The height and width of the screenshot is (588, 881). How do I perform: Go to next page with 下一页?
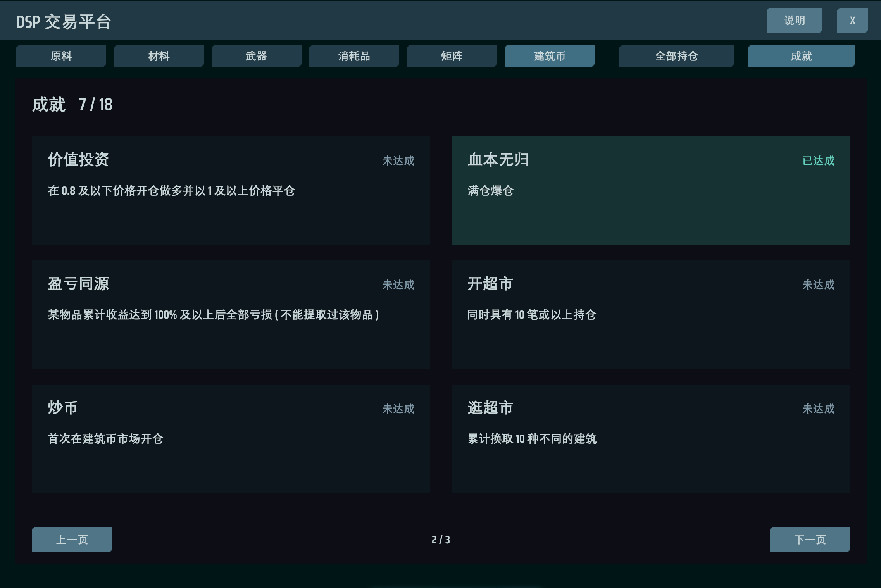(810, 539)
